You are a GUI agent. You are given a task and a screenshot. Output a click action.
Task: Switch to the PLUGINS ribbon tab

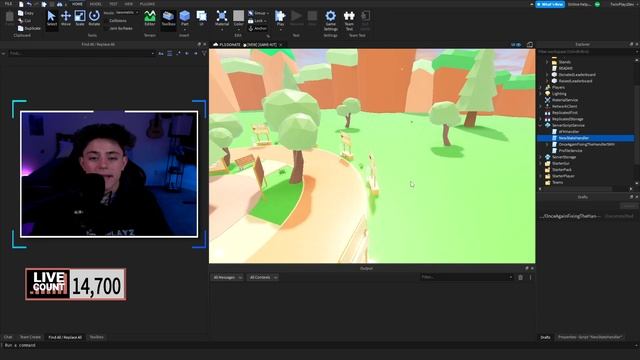coord(147,4)
